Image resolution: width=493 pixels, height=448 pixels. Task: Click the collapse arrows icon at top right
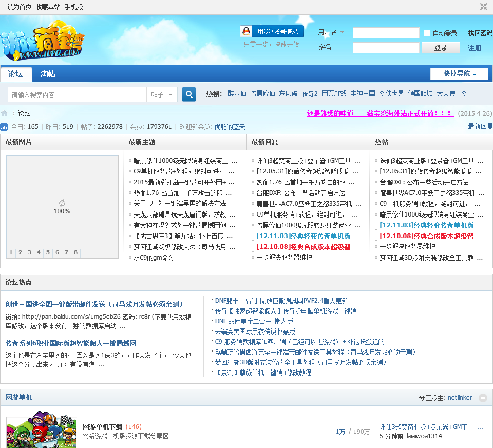pos(484,7)
